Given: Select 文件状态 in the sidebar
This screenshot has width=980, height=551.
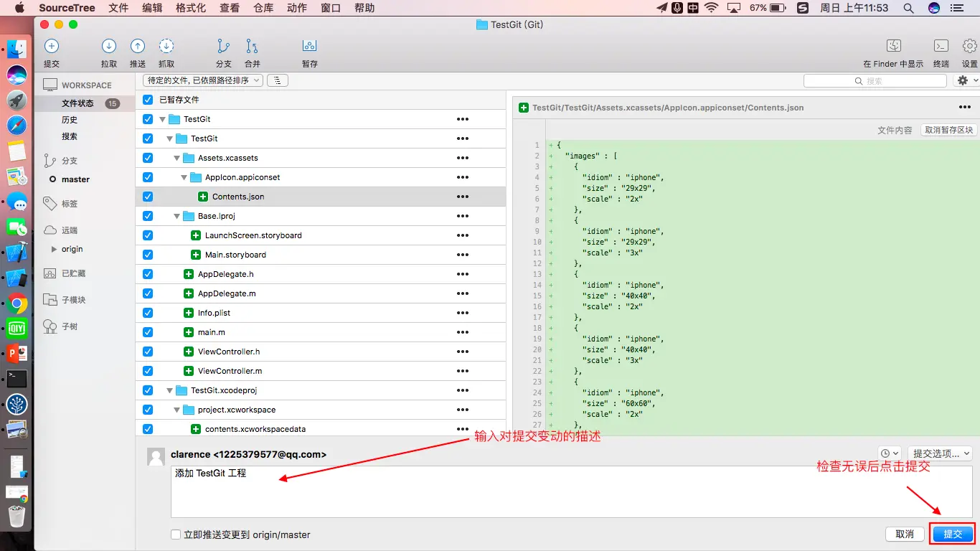Looking at the screenshot, I should coord(85,103).
